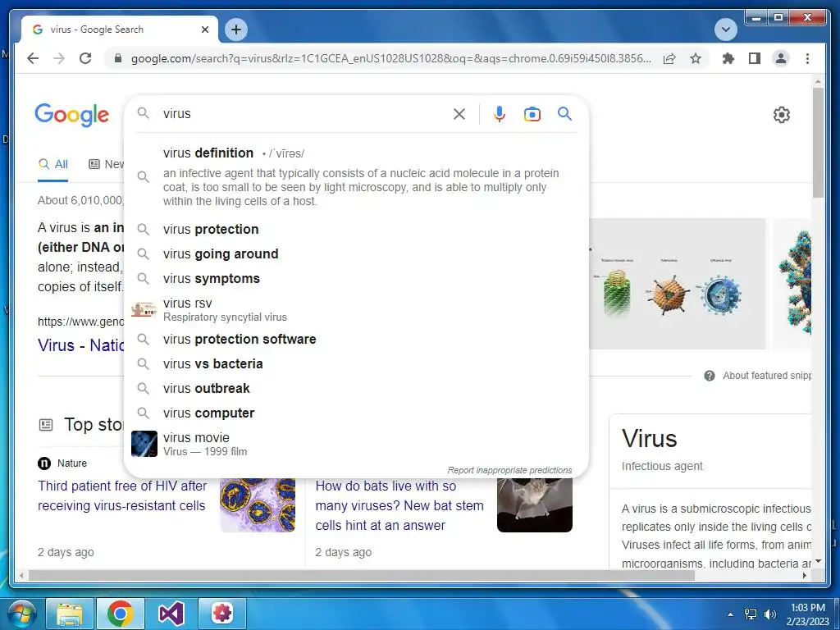Close the virus Google Search tab

[x=204, y=30]
